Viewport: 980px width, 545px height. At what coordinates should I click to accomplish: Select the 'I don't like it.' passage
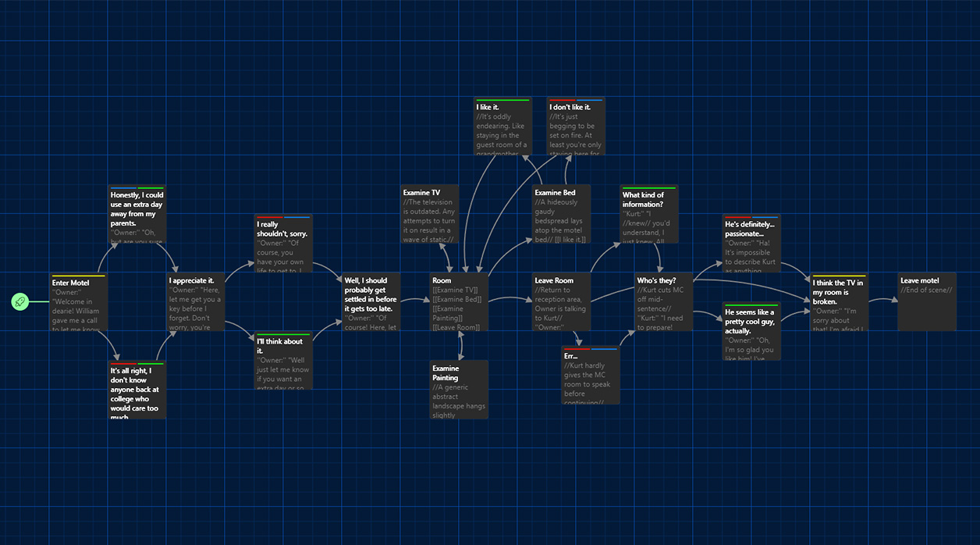pos(575,127)
